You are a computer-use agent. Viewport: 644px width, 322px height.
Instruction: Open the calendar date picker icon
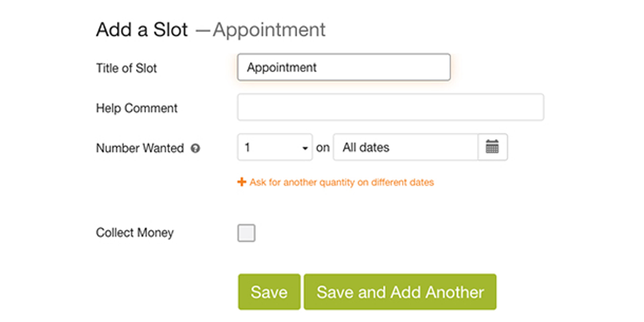tap(492, 147)
